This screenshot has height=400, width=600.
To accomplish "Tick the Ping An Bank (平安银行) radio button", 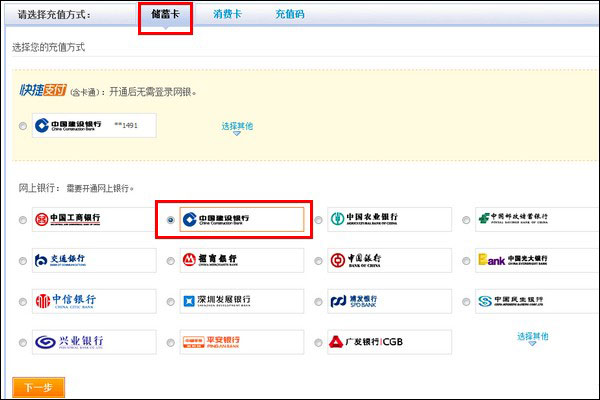I will pyautogui.click(x=170, y=343).
